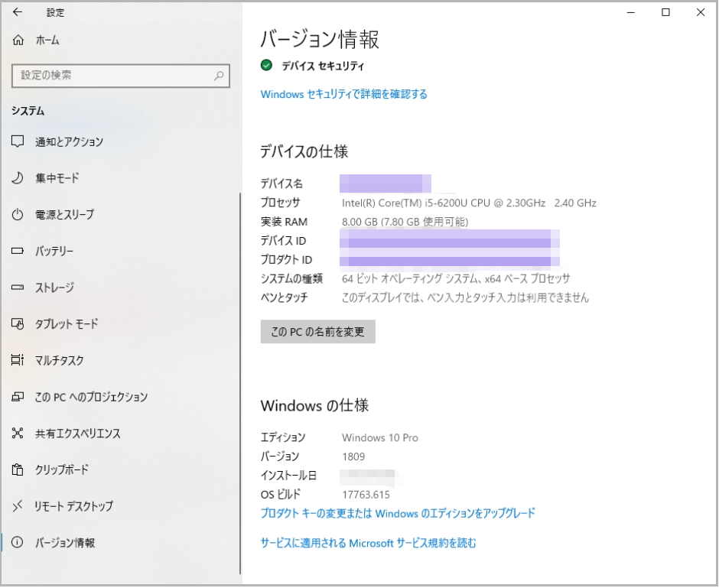Viewport: 719px width, 588px height.
Task: Click the processor value Intel Core i5-6200U
Action: (x=469, y=203)
